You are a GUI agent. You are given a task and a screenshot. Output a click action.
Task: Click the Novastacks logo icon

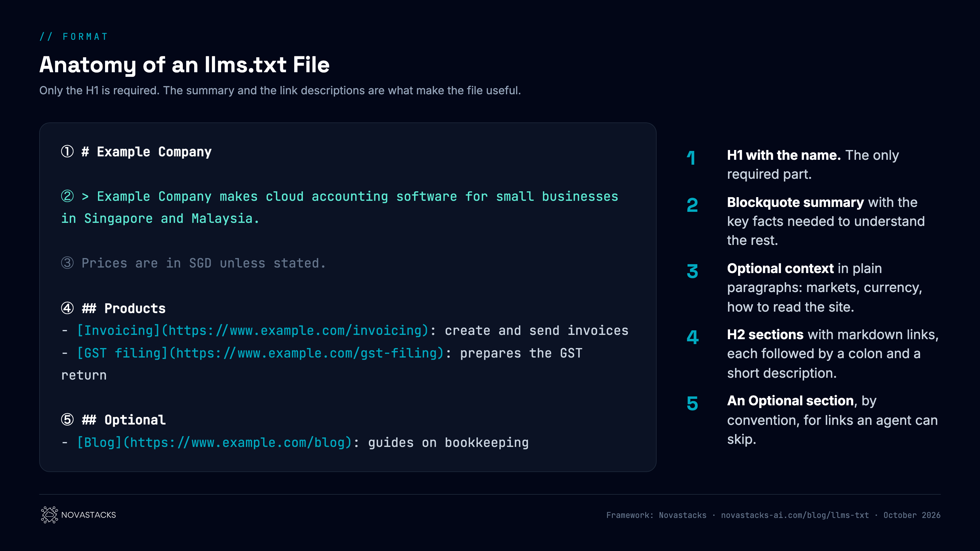49,515
